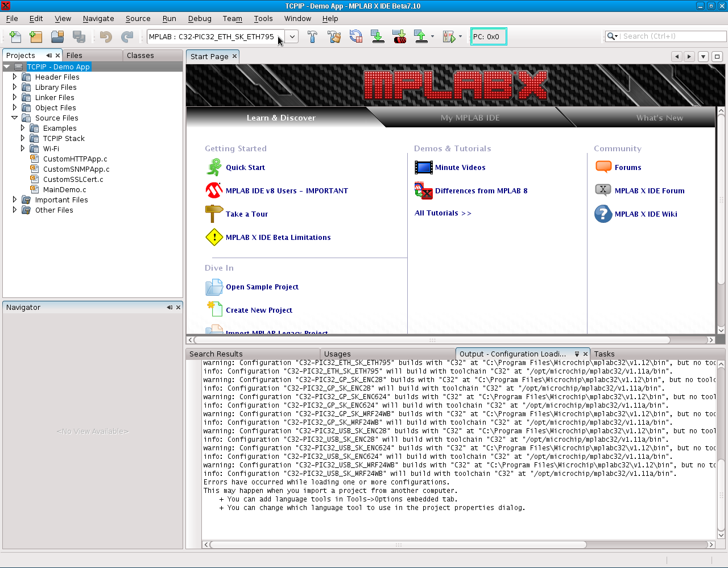Screen dimensions: 728x568
Task: Click the MPLAB X IDE Wiki question icon
Action: click(x=603, y=214)
